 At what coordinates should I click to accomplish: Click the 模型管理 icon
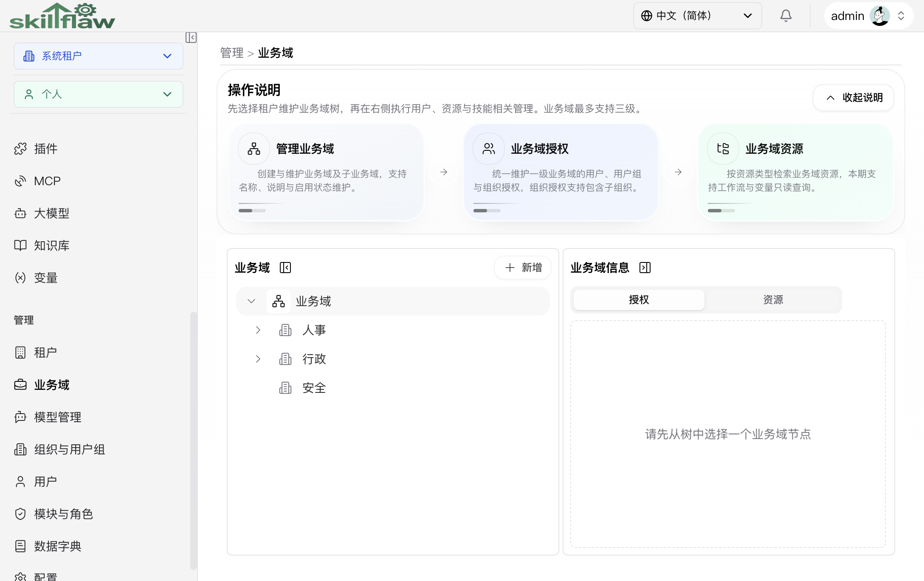(x=20, y=417)
